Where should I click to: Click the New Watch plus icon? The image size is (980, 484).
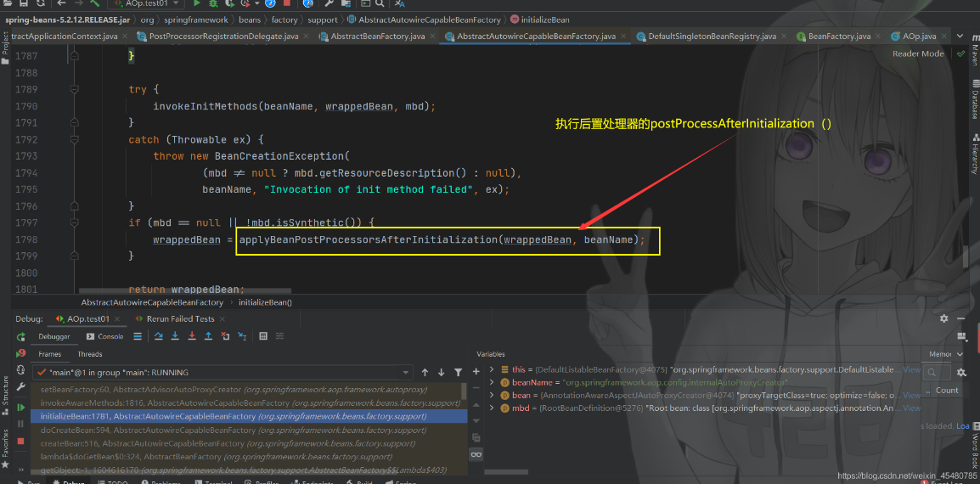(476, 371)
